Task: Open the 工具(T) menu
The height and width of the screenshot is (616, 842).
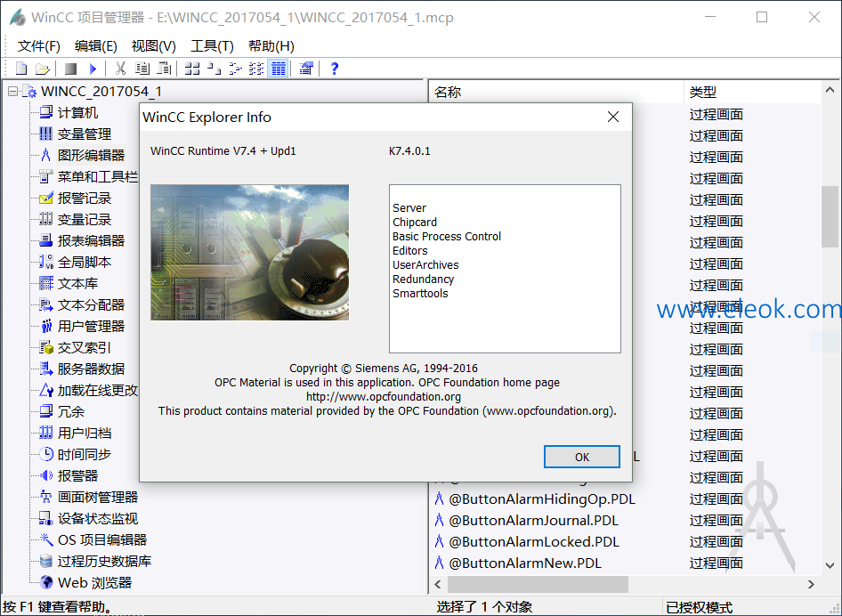Action: pos(212,46)
